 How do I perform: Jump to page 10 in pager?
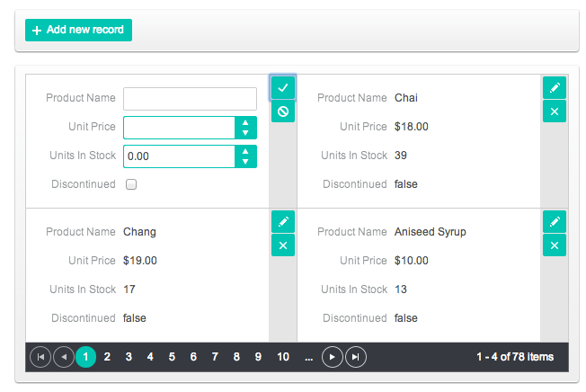(283, 357)
